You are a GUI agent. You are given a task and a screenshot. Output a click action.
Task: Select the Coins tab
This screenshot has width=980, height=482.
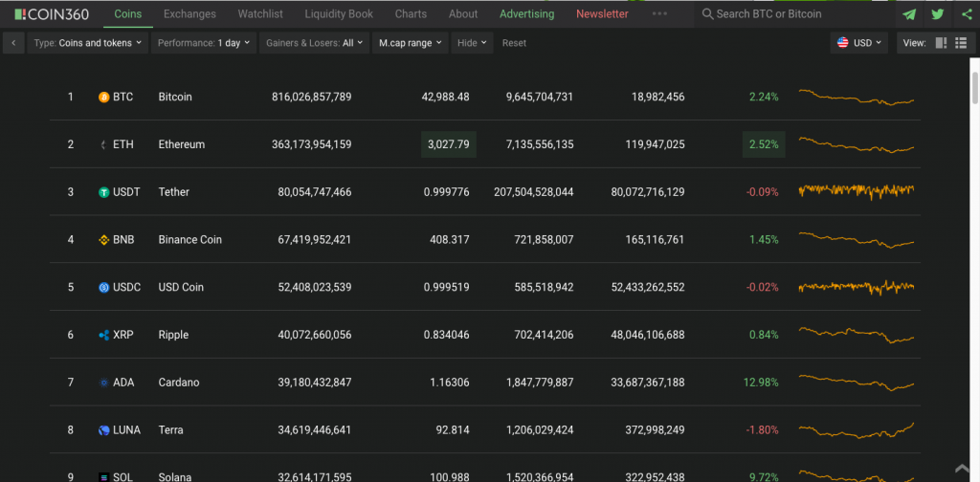pos(128,13)
